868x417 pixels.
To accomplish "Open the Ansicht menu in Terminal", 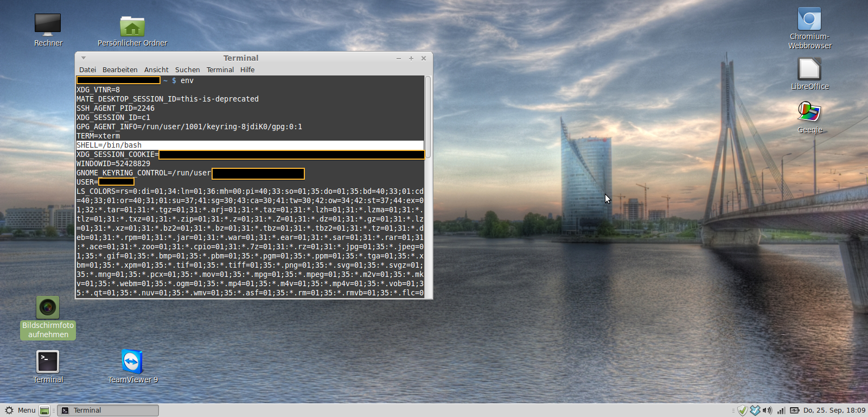I will 156,70.
